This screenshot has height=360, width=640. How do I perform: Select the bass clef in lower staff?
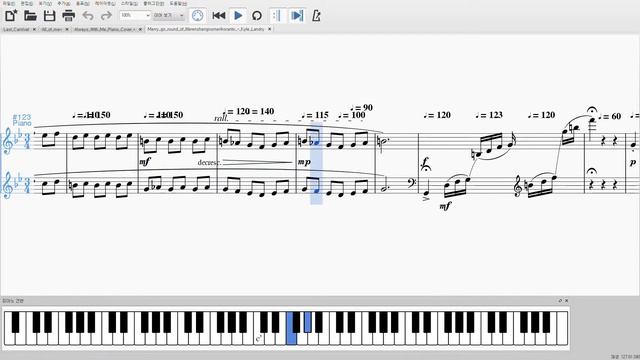click(x=411, y=183)
